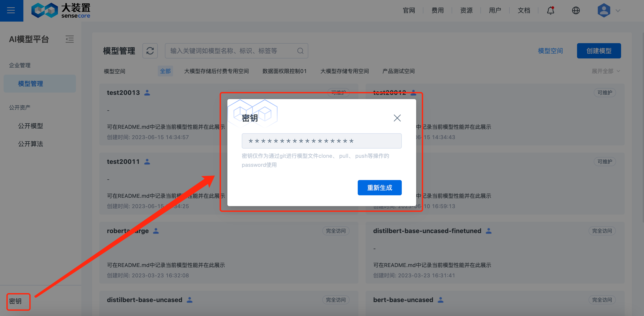This screenshot has width=644, height=316.
Task: Filter by 数据面权限控制01
Action: pyautogui.click(x=284, y=71)
